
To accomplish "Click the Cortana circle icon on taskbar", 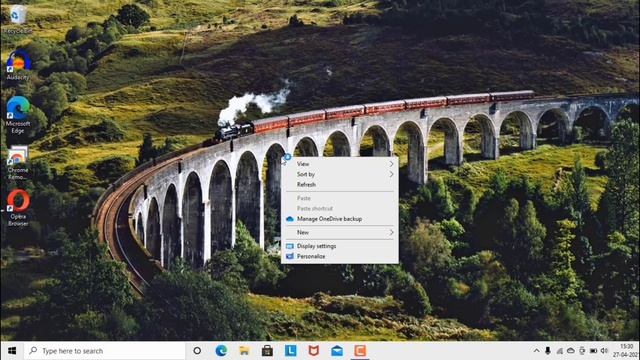I will pos(197,351).
